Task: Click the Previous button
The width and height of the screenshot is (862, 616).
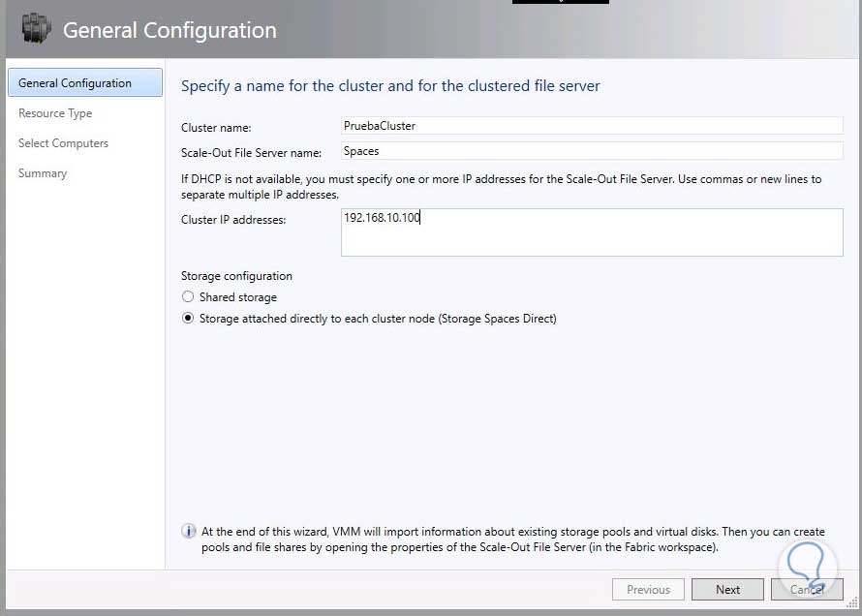Action: click(648, 590)
